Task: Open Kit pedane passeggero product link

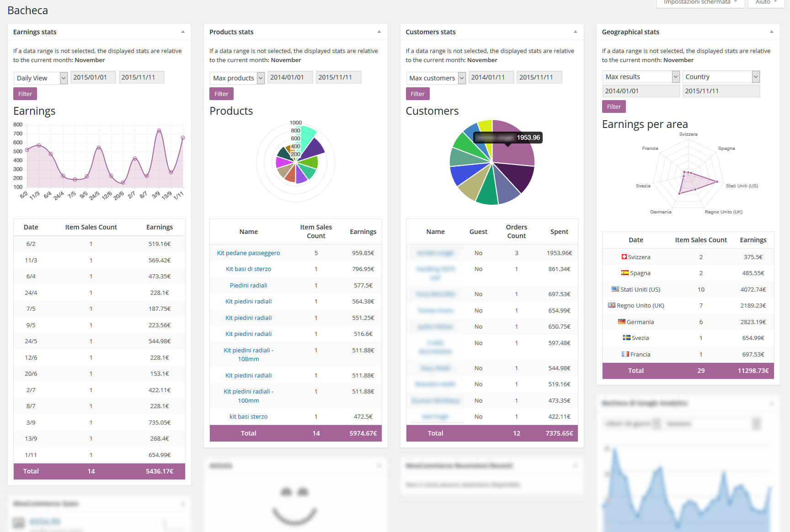Action: pyautogui.click(x=248, y=253)
